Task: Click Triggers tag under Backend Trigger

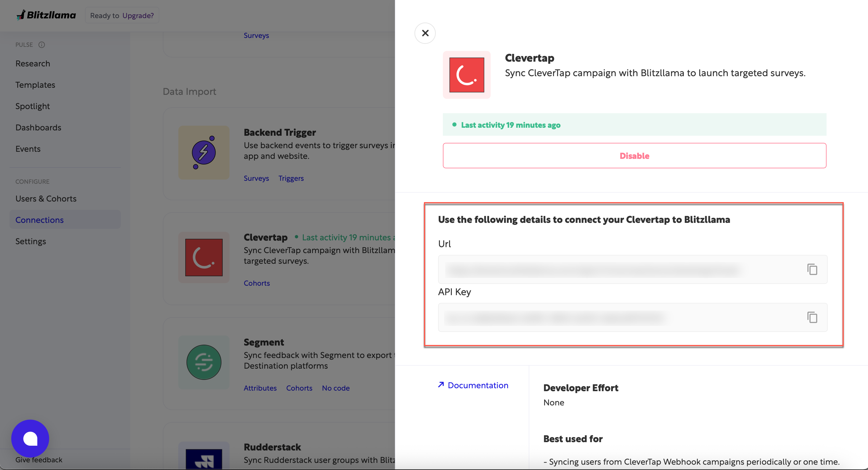Action: pyautogui.click(x=291, y=178)
